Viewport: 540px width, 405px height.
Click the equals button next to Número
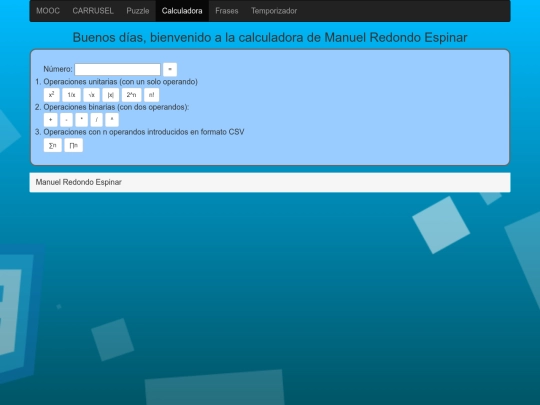pos(170,69)
